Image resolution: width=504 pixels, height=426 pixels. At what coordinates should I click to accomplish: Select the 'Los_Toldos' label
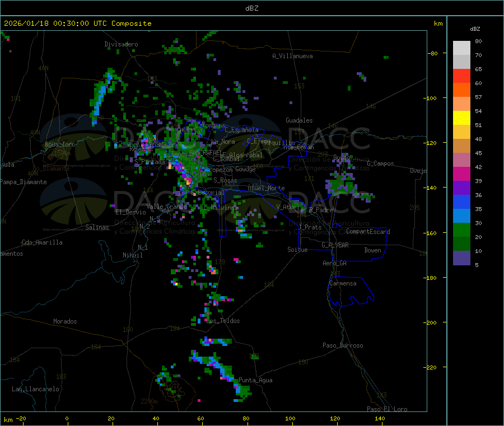[223, 321]
